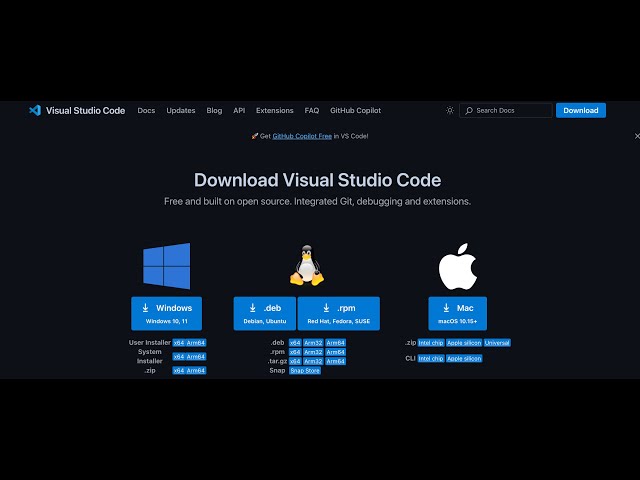This screenshot has width=640, height=480.
Task: Toggle the light/dark theme sun icon
Action: pos(450,110)
